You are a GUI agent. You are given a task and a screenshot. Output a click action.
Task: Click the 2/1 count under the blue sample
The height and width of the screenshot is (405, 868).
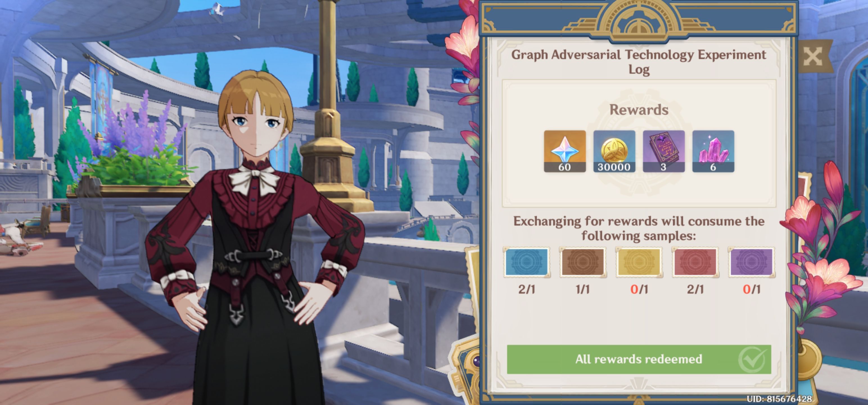click(527, 289)
